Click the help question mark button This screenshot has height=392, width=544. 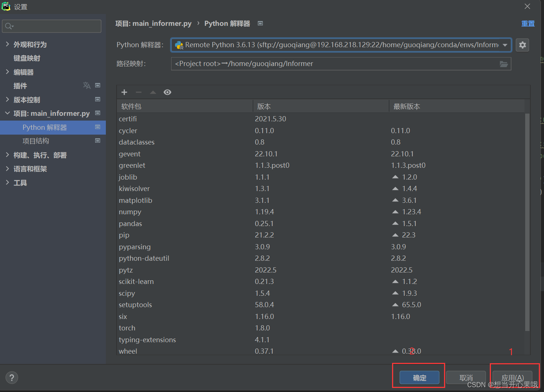click(x=12, y=378)
